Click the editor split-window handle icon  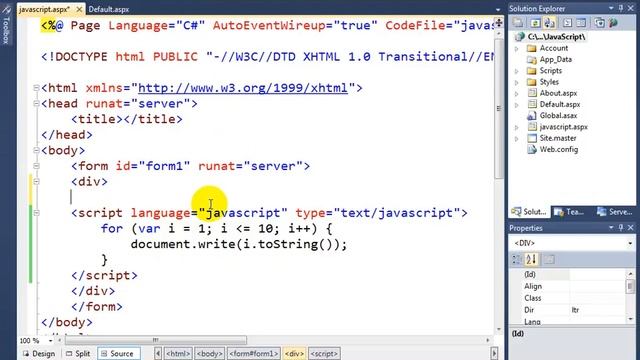pyautogui.click(x=499, y=22)
